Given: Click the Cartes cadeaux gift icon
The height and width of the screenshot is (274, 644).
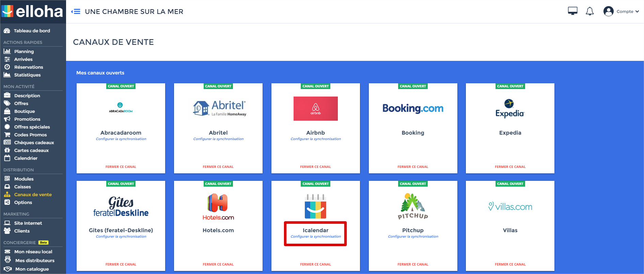Looking at the screenshot, I should (7, 150).
